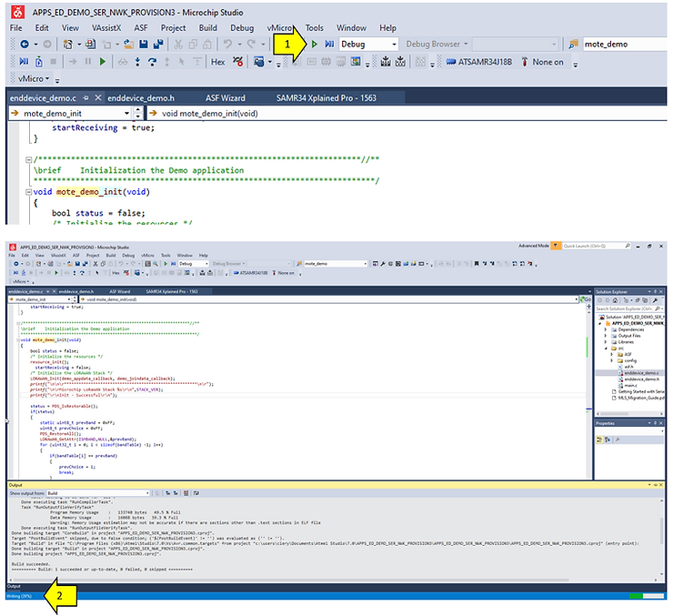The width and height of the screenshot is (673, 616).
Task: Toggle pin on enddevice_demo.c tab, enlarged view
Action: point(85,98)
